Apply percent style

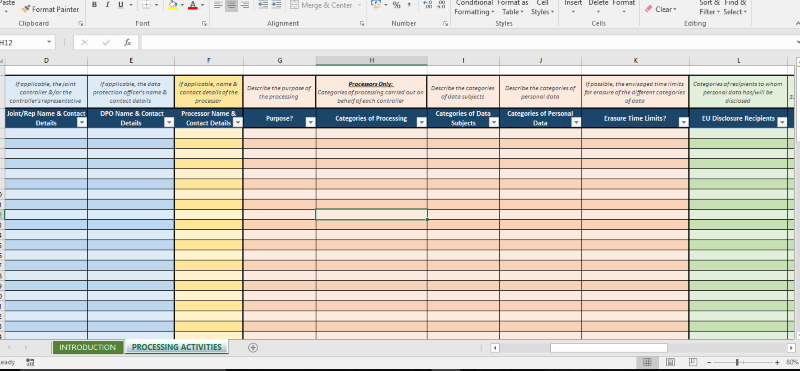pos(396,5)
